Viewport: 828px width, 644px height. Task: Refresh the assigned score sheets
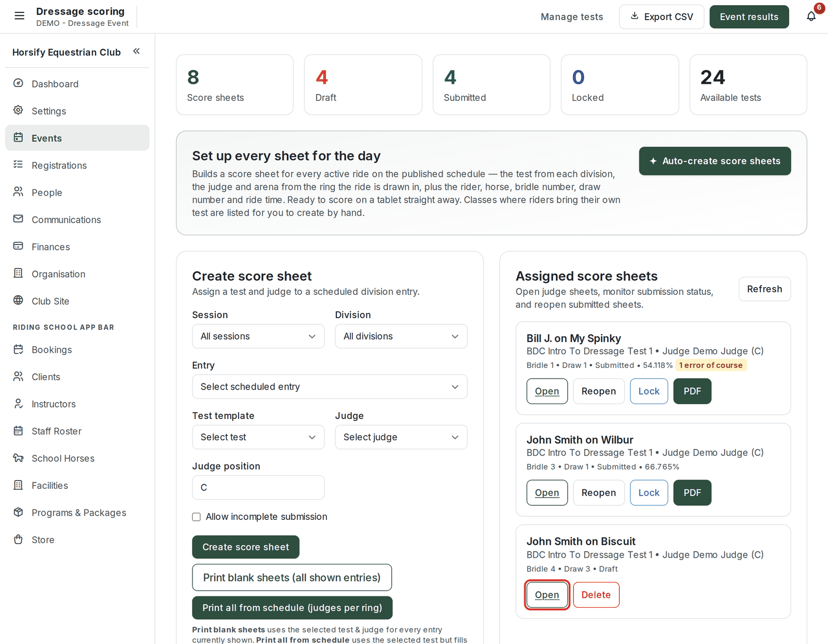(764, 289)
